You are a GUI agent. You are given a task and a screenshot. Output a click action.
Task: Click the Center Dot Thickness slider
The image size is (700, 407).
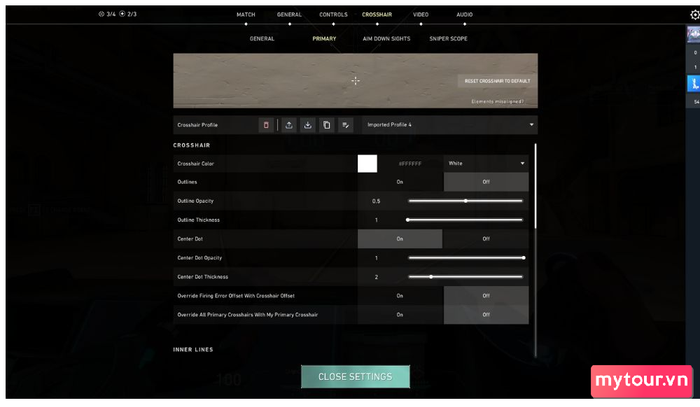(465, 277)
